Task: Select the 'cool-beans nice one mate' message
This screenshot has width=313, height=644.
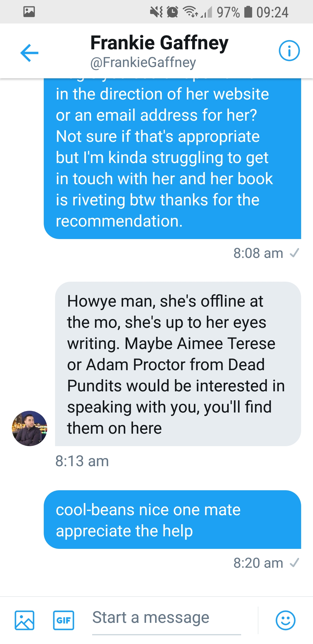Action: (172, 520)
